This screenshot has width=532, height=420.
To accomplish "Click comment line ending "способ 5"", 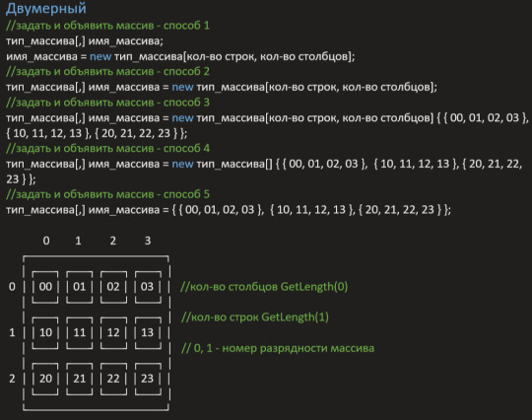I will 108,194.
